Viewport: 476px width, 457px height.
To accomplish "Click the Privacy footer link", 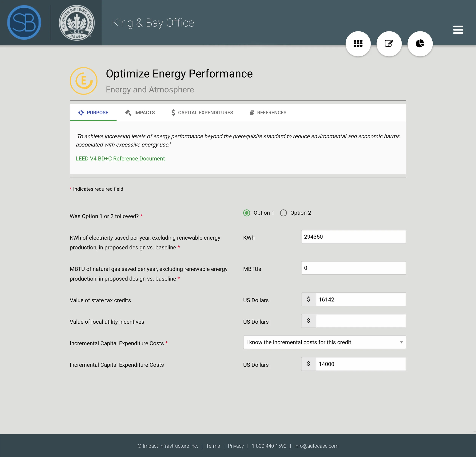I will (236, 446).
